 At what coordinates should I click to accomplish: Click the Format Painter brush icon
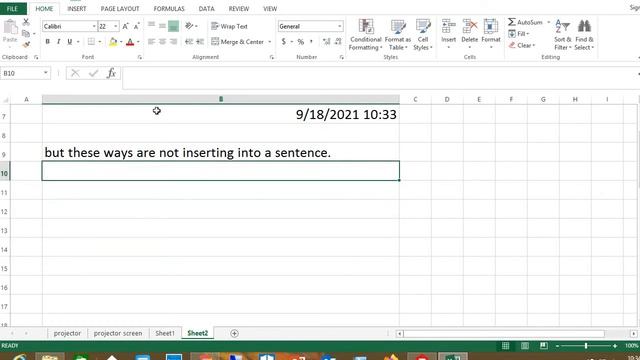(26, 44)
